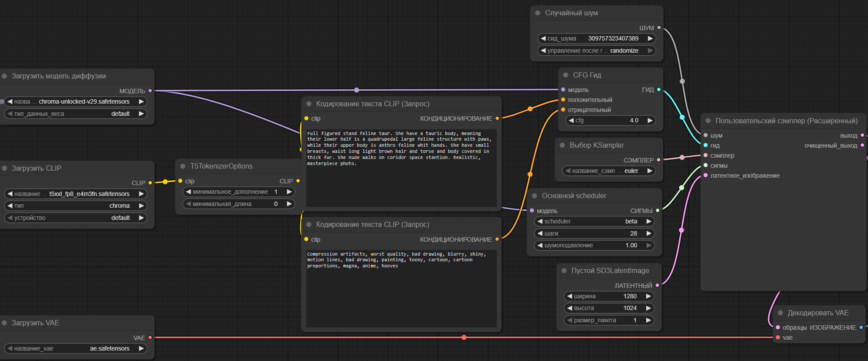Click the шум input port on Пользовательский сэмплер
Image resolution: width=868 pixels, height=361 pixels.
(x=705, y=135)
